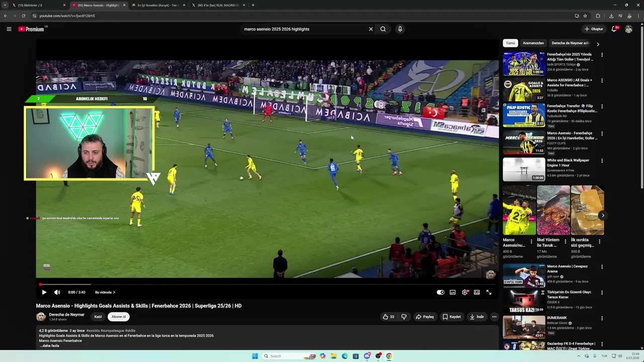
Task: Download the video with İndir
Action: pyautogui.click(x=477, y=317)
